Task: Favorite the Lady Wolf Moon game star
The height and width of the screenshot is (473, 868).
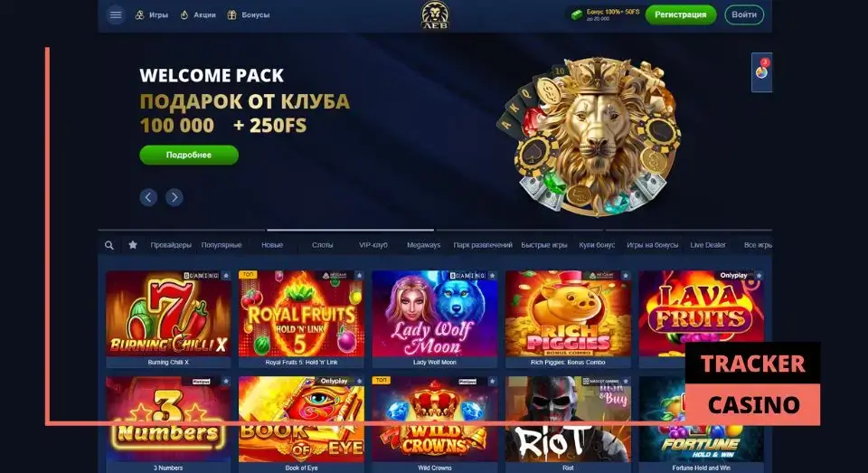Action: click(x=492, y=275)
